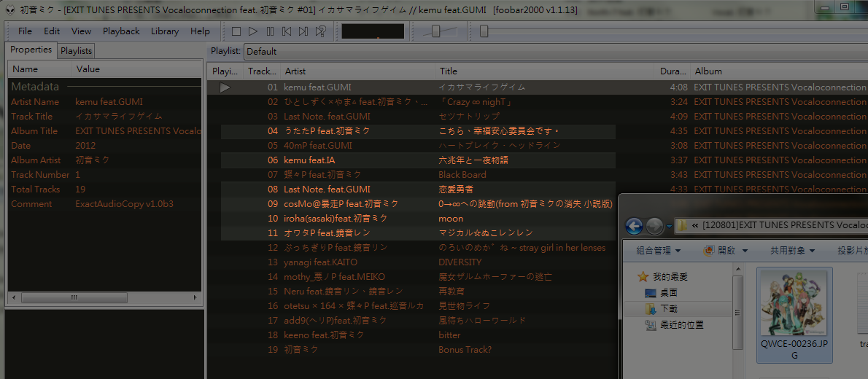Viewport: 868px width, 379px height.
Task: Select track 19 Bonus Track?
Action: [412, 350]
